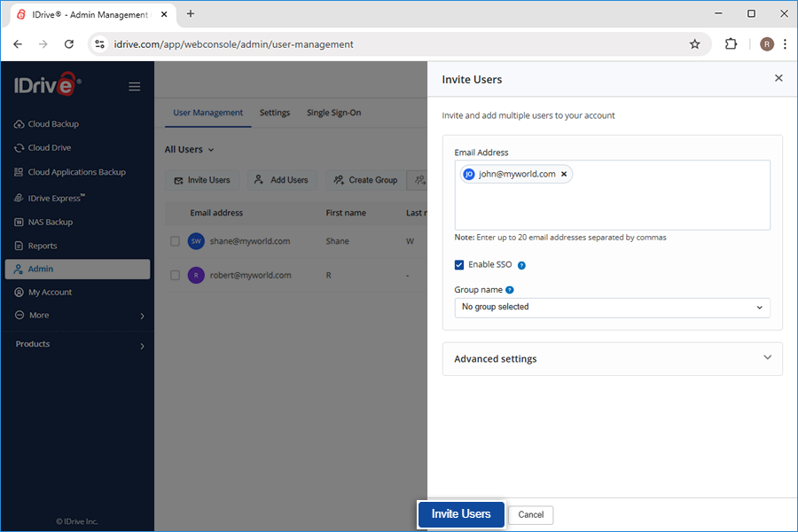Image resolution: width=798 pixels, height=532 pixels.
Task: Uncheck the Enable SSO checkbox
Action: (459, 265)
